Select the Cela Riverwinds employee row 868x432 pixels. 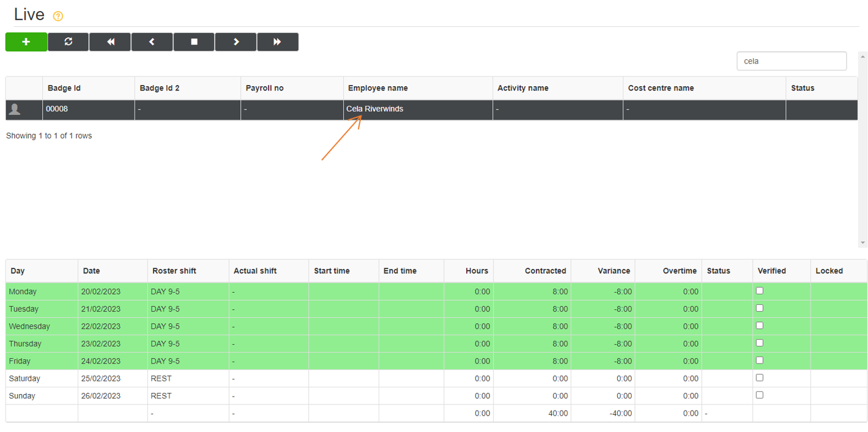(x=374, y=109)
